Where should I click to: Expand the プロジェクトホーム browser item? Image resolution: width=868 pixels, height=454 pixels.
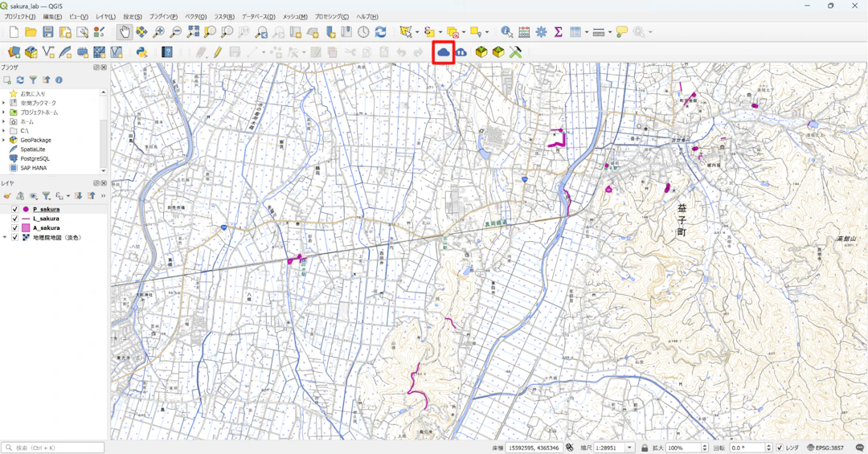point(4,112)
